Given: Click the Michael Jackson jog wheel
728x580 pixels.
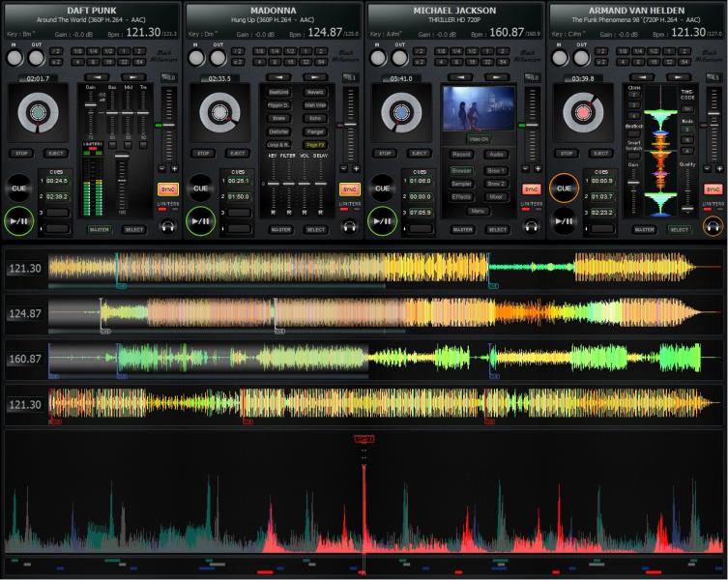Looking at the screenshot, I should (x=401, y=112).
